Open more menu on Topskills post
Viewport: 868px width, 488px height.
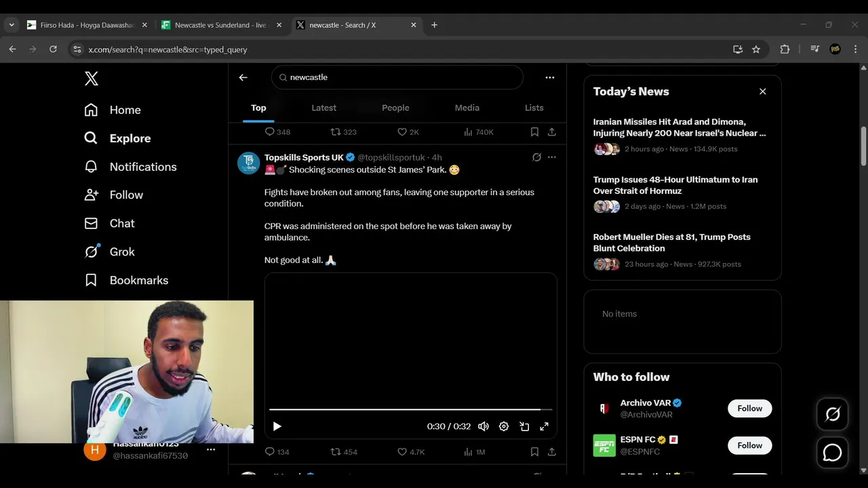pos(552,157)
